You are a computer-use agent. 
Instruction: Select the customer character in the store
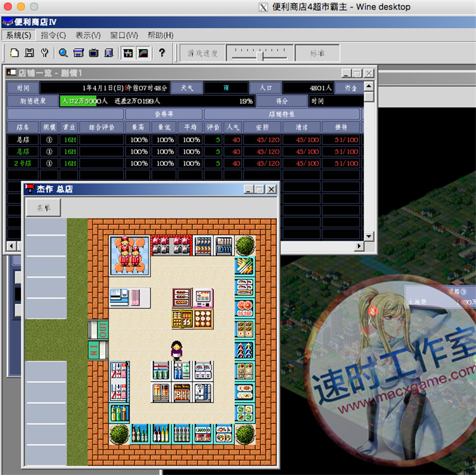176,350
